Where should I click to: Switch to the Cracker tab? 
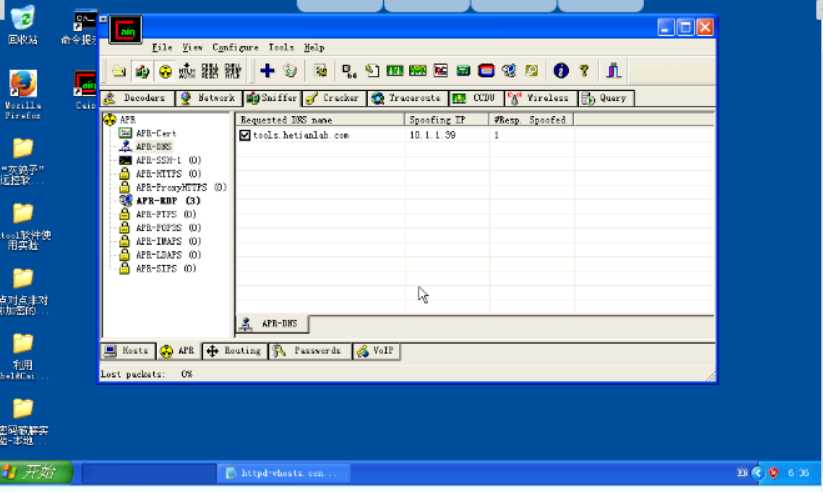(x=334, y=98)
